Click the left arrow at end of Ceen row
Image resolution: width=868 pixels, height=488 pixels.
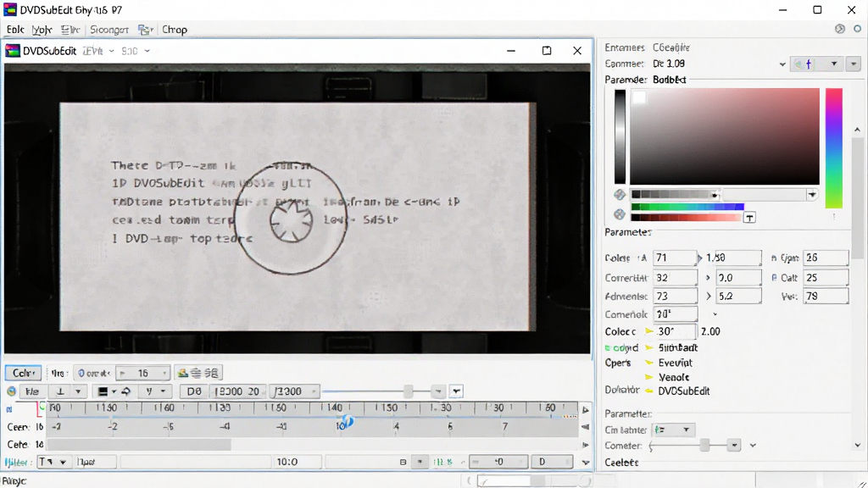pos(585,427)
